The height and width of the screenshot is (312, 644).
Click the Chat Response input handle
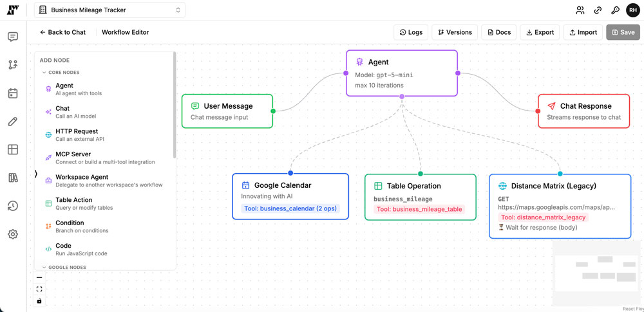click(x=538, y=111)
